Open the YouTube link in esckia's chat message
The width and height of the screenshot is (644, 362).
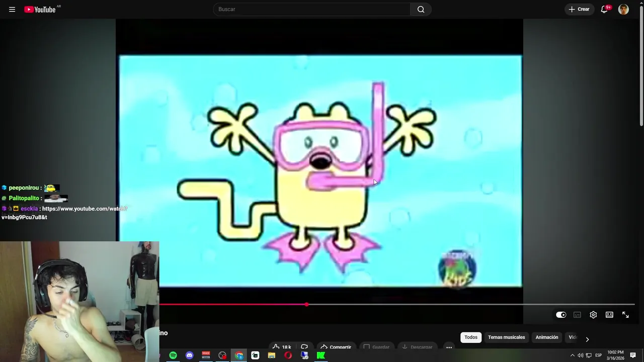point(64,213)
